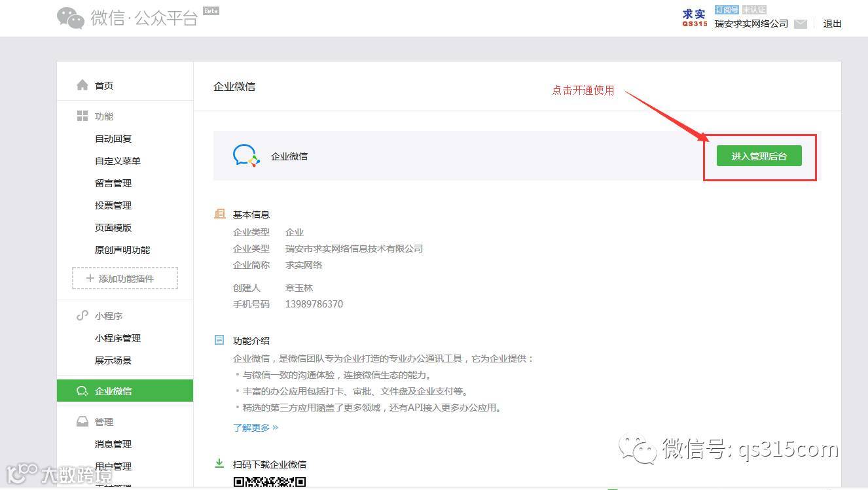
Task: Click the 企业简称 field label
Action: (251, 265)
